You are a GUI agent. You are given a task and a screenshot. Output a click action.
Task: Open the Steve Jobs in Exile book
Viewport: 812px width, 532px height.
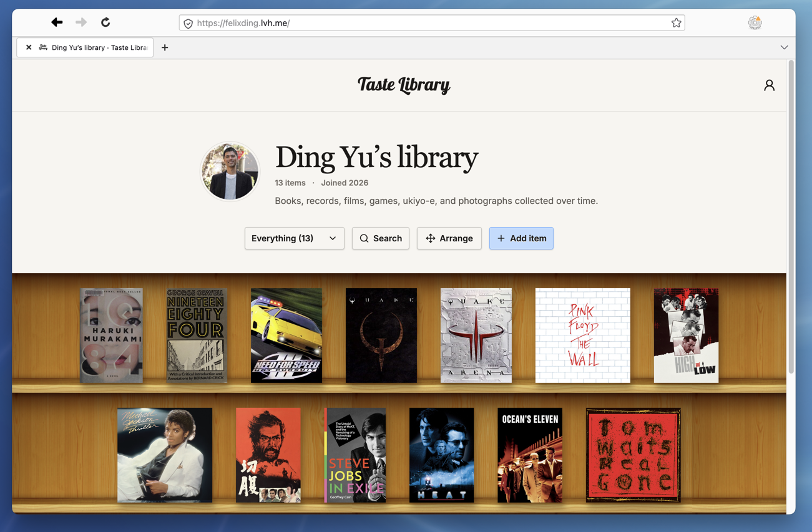click(x=355, y=455)
